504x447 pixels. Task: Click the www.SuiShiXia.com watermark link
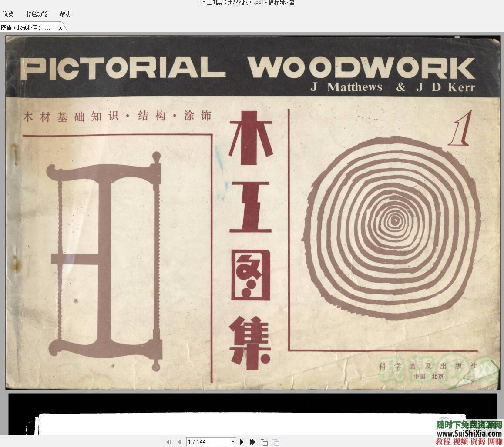coord(468,434)
